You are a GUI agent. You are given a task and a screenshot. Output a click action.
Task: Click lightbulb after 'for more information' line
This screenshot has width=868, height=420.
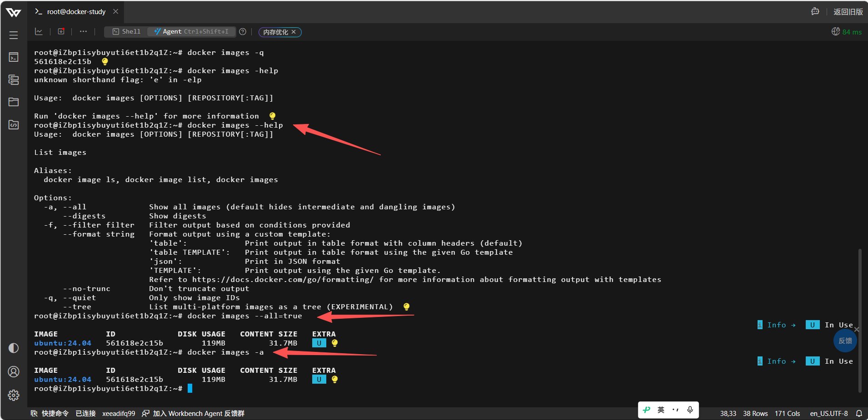(x=272, y=116)
